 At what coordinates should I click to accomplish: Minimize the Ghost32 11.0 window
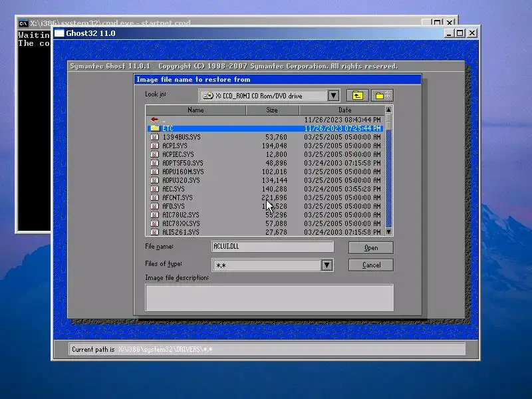[448, 33]
